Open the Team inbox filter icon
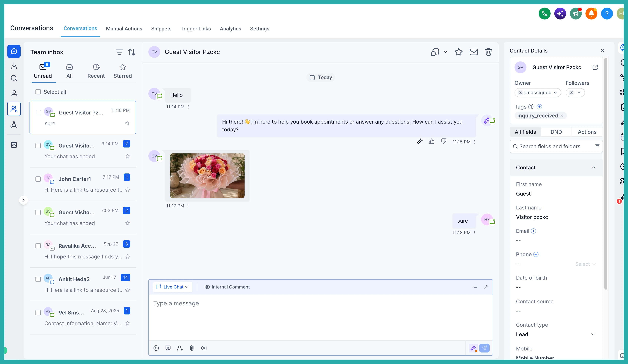The height and width of the screenshot is (364, 628). click(119, 52)
